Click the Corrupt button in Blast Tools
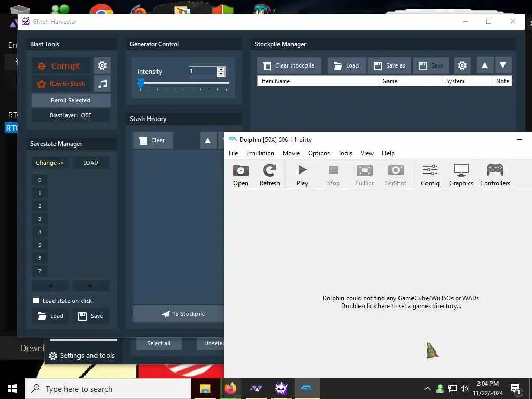The height and width of the screenshot is (399, 532). (62, 66)
